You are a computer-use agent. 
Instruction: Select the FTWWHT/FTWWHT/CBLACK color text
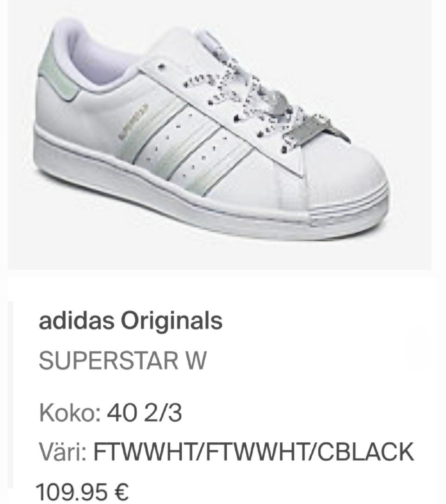click(254, 452)
